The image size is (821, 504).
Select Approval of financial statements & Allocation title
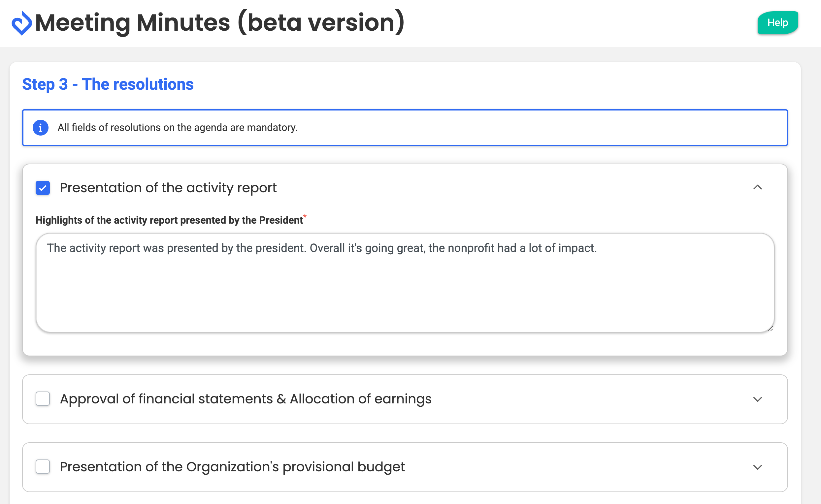pyautogui.click(x=246, y=399)
